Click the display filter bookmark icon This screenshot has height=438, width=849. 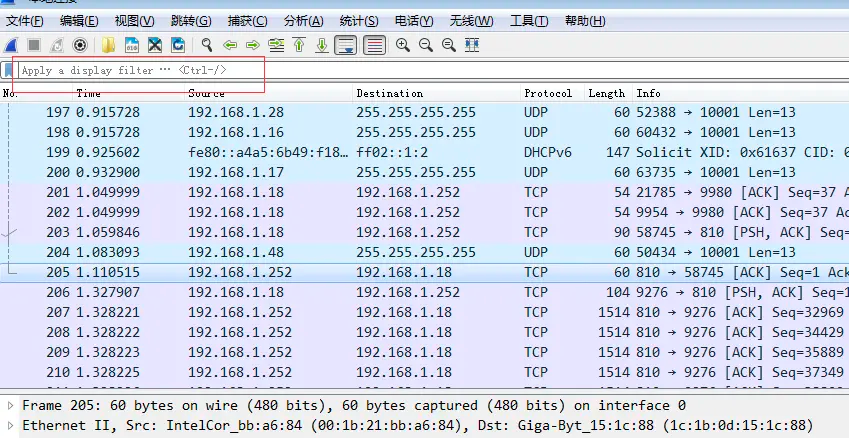click(9, 71)
